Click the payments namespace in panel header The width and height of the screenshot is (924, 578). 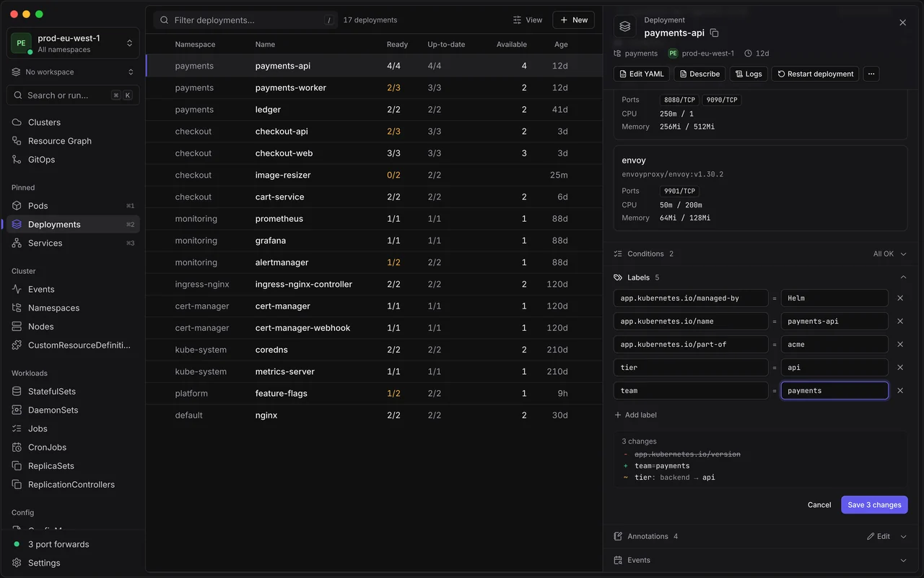coord(636,53)
